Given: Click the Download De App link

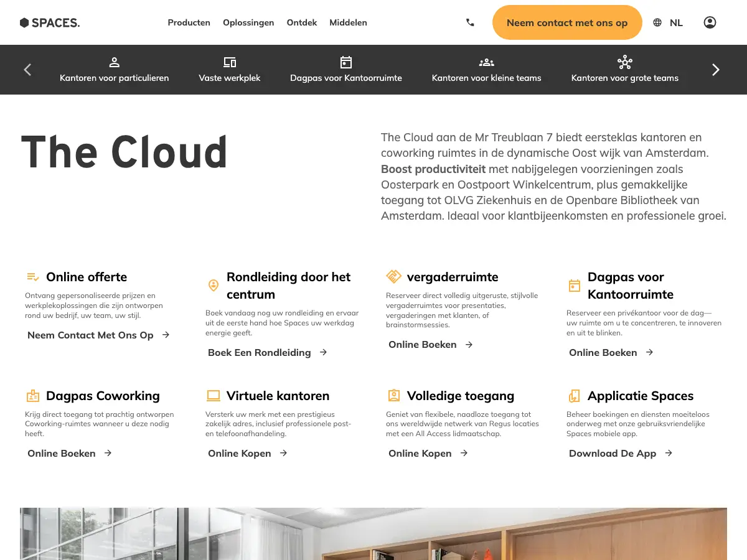Looking at the screenshot, I should tap(613, 453).
